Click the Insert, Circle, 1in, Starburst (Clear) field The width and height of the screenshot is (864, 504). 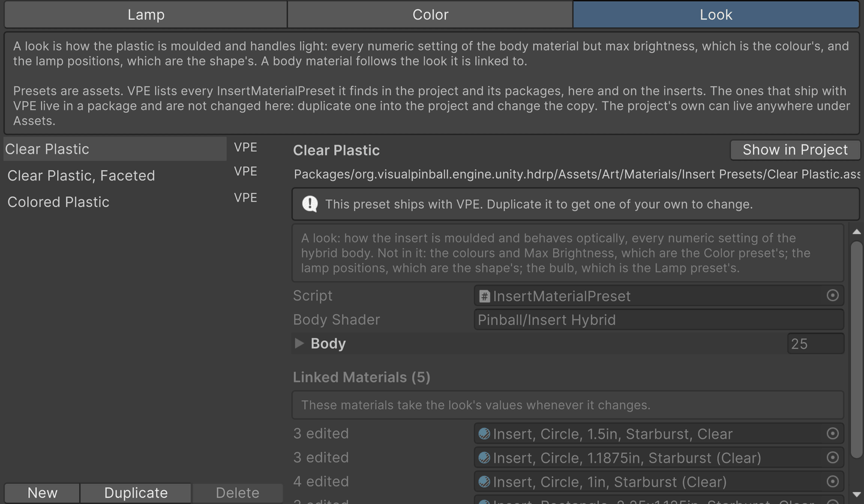(659, 482)
